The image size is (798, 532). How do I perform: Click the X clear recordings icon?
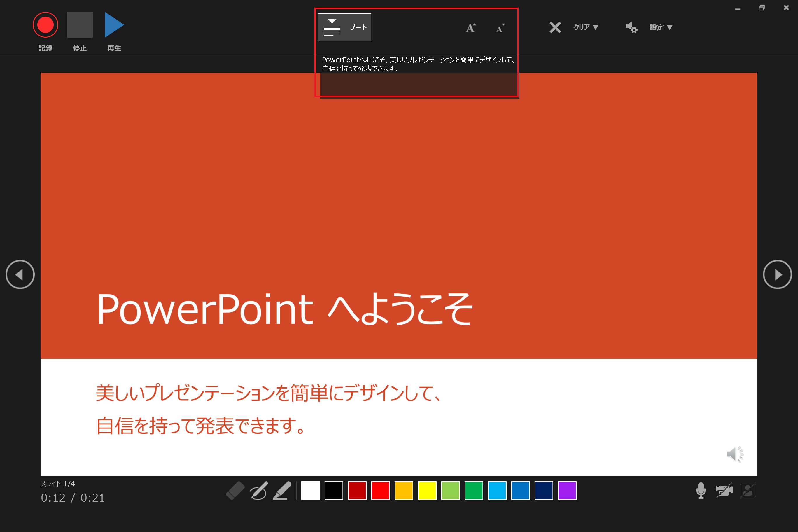(555, 27)
